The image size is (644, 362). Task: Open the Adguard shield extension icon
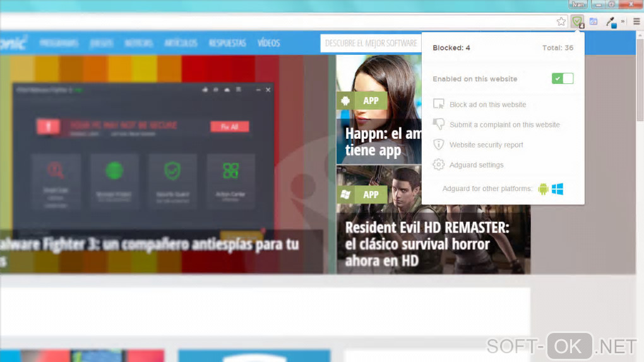click(x=578, y=21)
